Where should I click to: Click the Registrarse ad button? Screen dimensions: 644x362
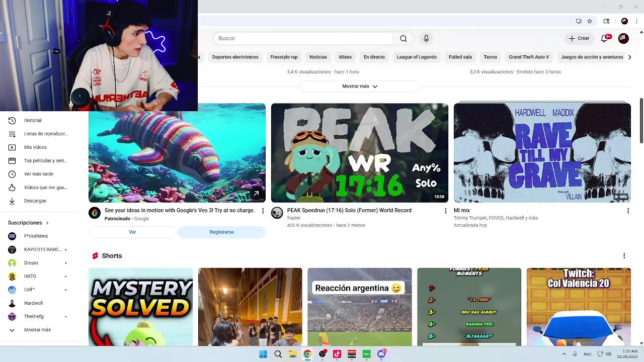221,232
